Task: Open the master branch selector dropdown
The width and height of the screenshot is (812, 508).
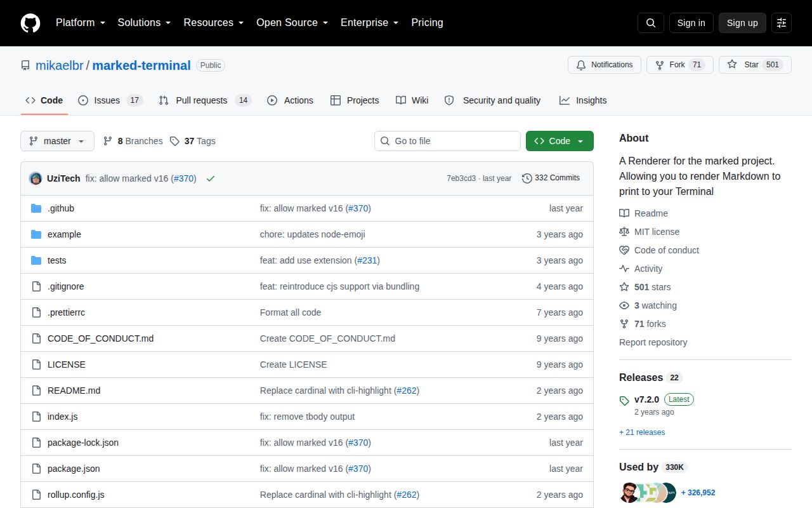Action: pyautogui.click(x=57, y=141)
